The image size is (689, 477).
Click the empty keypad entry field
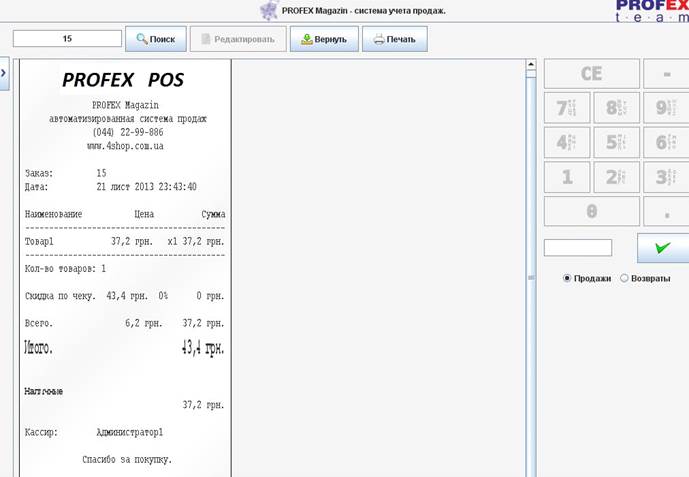[x=578, y=248]
